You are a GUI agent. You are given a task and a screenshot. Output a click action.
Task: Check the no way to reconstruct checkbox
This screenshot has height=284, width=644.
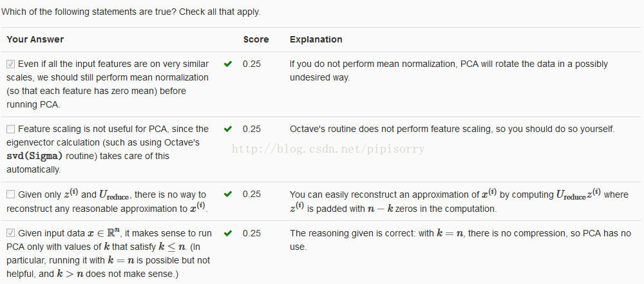(11, 194)
